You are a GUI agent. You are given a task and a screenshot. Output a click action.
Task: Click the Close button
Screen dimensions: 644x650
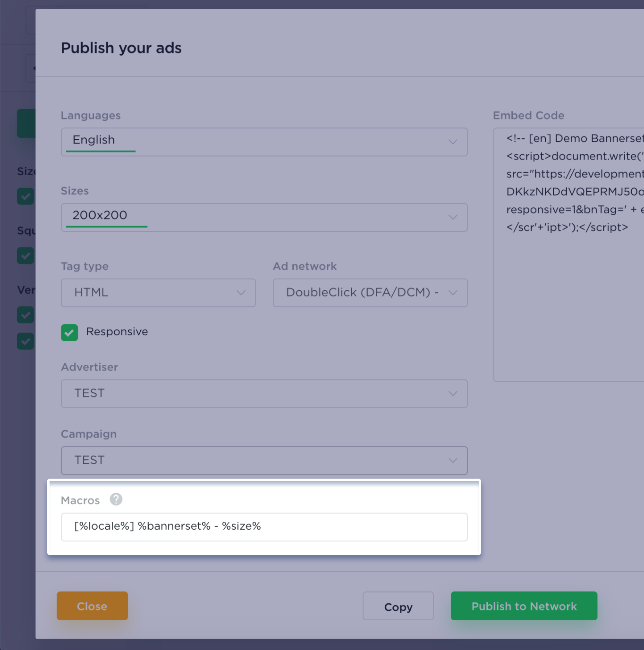(92, 606)
